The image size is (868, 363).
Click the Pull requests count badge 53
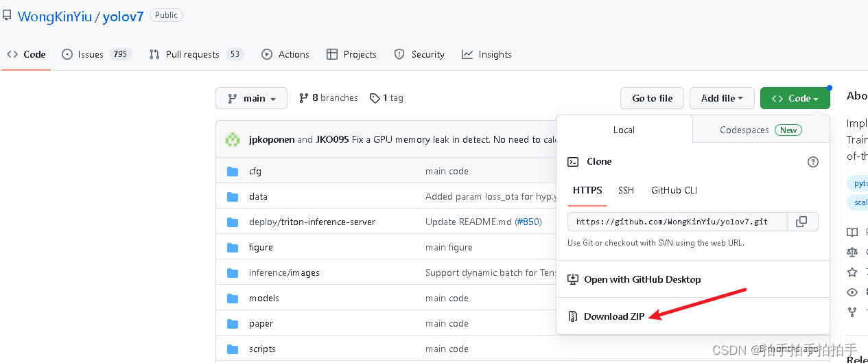click(x=235, y=54)
